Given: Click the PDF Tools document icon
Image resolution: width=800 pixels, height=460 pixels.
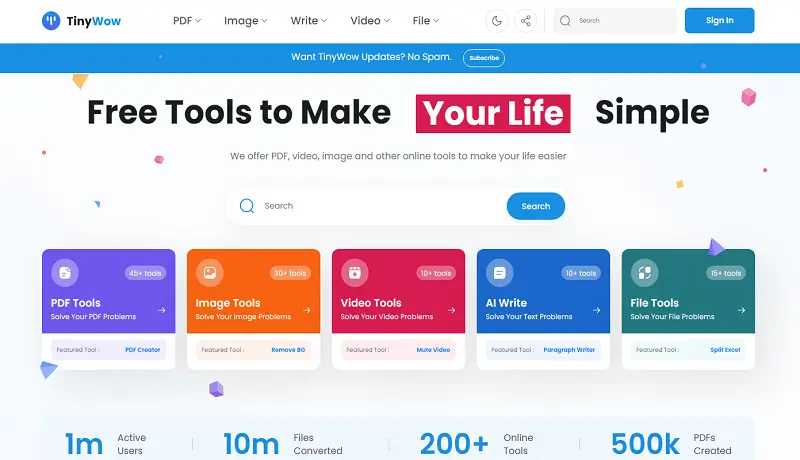Looking at the screenshot, I should point(65,272).
